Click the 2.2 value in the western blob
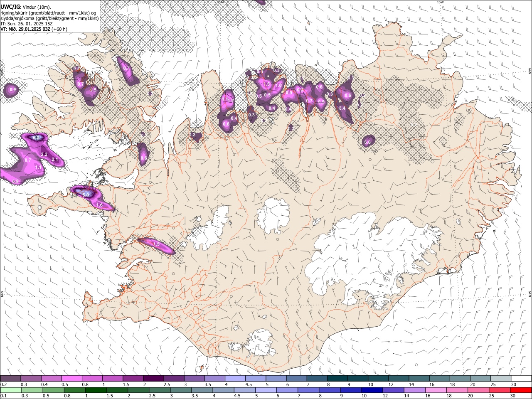 (44, 154)
